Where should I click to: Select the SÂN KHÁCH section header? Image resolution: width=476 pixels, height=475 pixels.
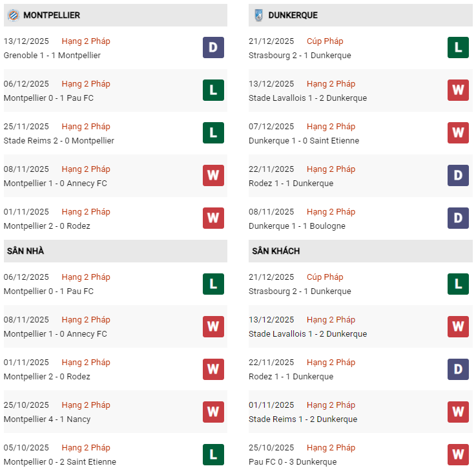[276, 251]
